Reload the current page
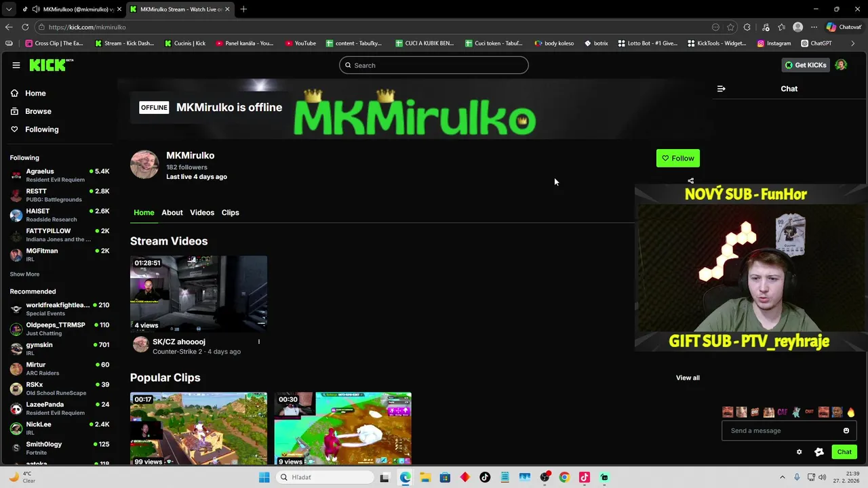This screenshot has height=488, width=868. pyautogui.click(x=25, y=27)
